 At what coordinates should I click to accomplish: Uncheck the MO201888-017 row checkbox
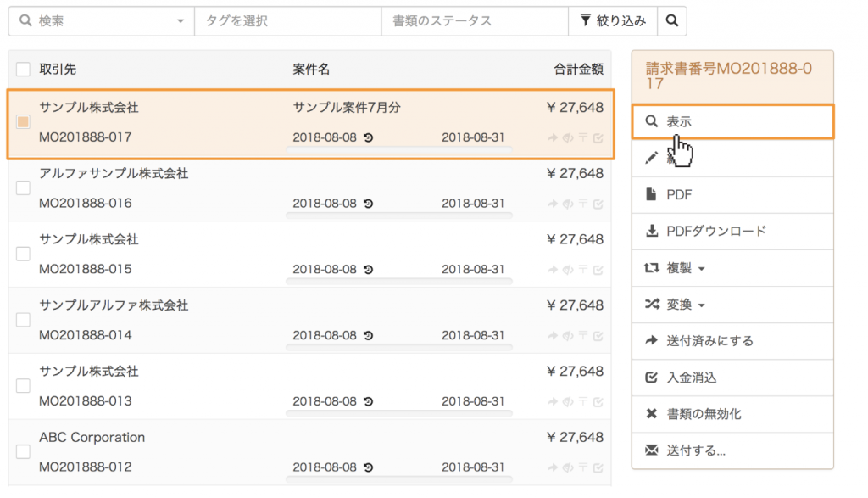[23, 122]
